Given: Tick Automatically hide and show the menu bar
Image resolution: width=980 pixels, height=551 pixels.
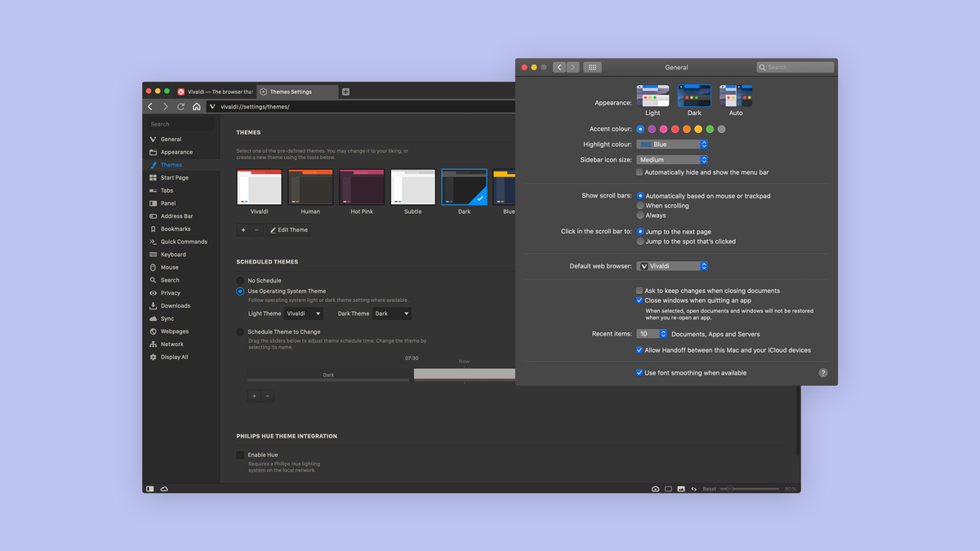Looking at the screenshot, I should tap(639, 173).
